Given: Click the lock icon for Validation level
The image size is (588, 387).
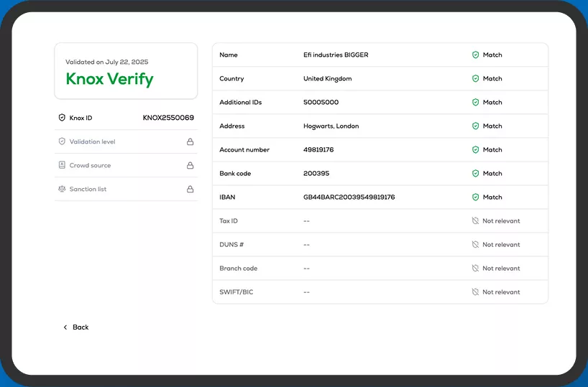Looking at the screenshot, I should pyautogui.click(x=190, y=141).
